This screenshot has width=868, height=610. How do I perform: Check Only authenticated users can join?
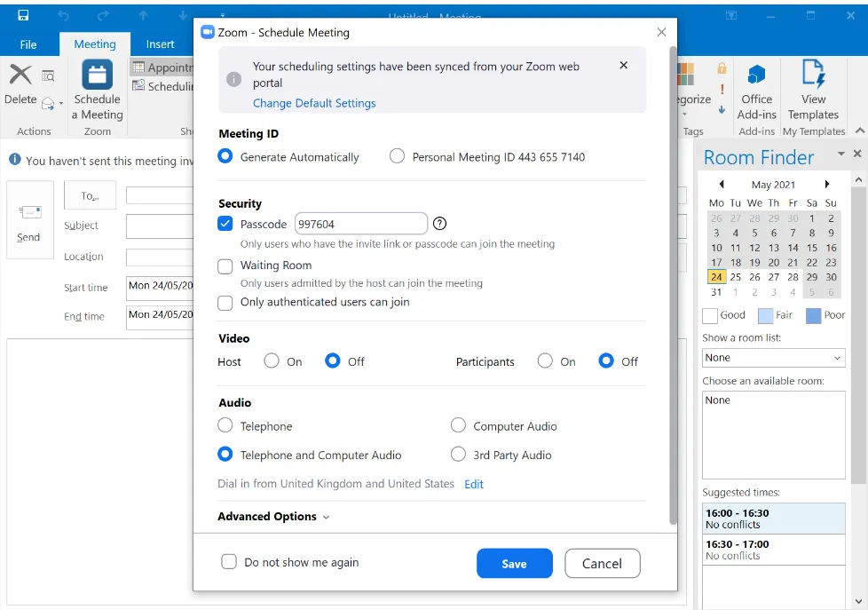[x=225, y=303]
